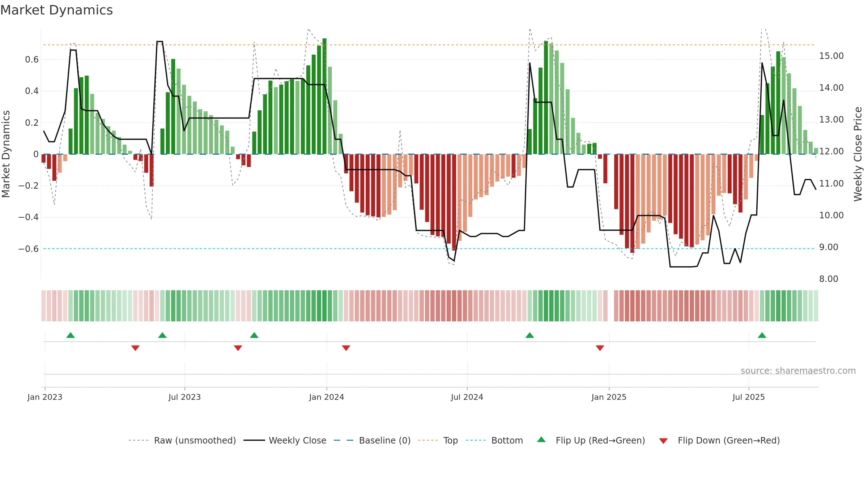Click the −0.6 left axis tick label
868x488 pixels.
click(29, 249)
